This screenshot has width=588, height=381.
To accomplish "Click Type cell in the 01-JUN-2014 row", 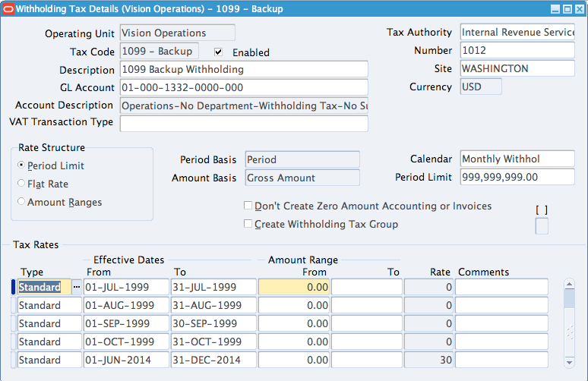I will [49, 360].
